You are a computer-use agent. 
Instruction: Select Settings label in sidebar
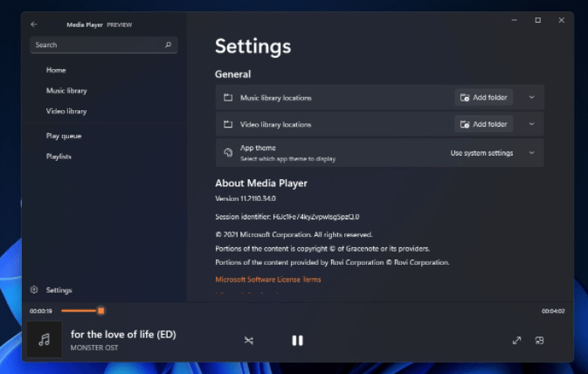(x=59, y=290)
